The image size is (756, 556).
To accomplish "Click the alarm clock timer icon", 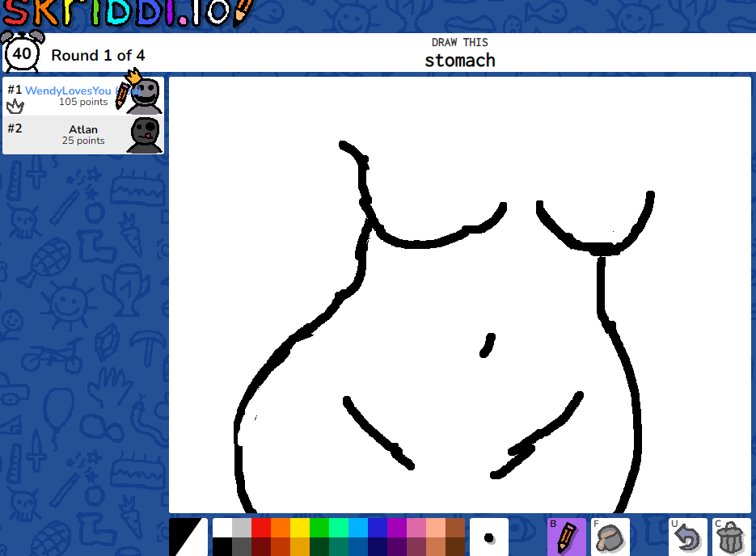I will click(x=22, y=53).
